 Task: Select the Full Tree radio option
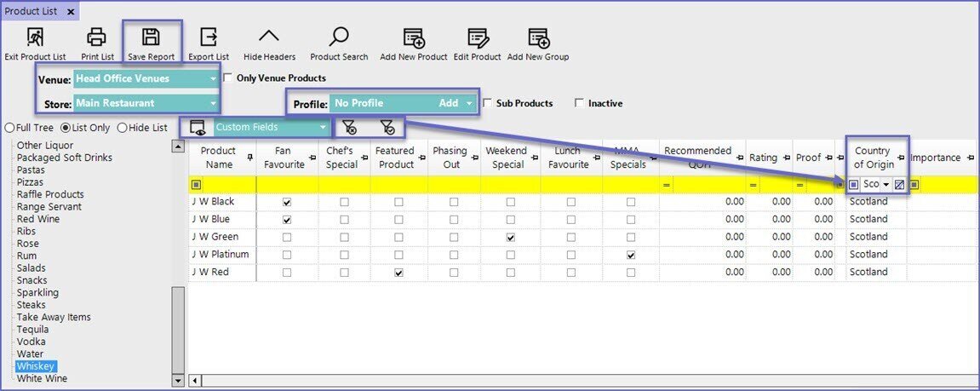click(x=9, y=128)
